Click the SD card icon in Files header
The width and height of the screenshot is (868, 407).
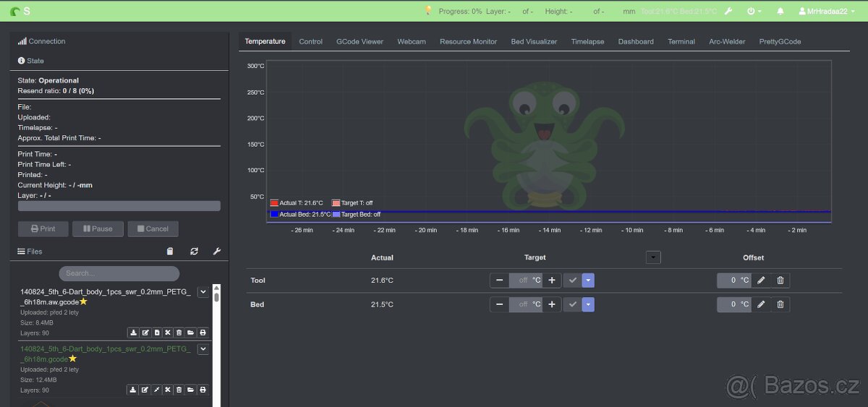[170, 252]
